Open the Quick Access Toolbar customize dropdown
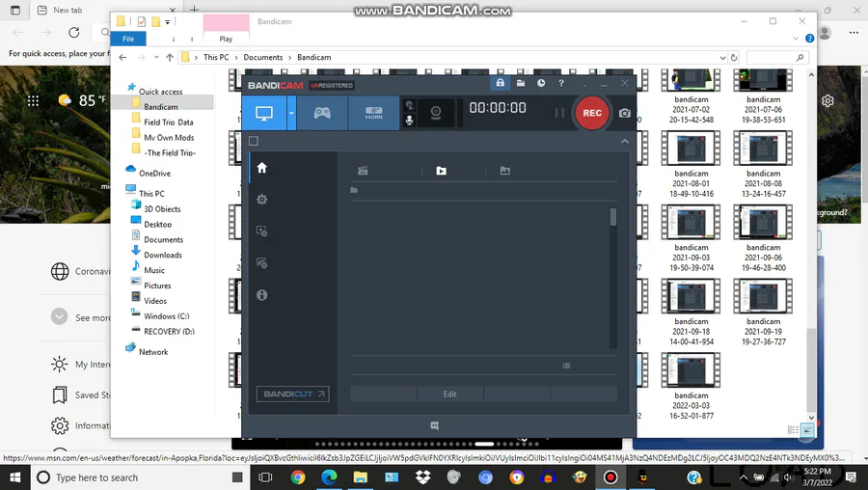This screenshot has height=490, width=868. 167,22
